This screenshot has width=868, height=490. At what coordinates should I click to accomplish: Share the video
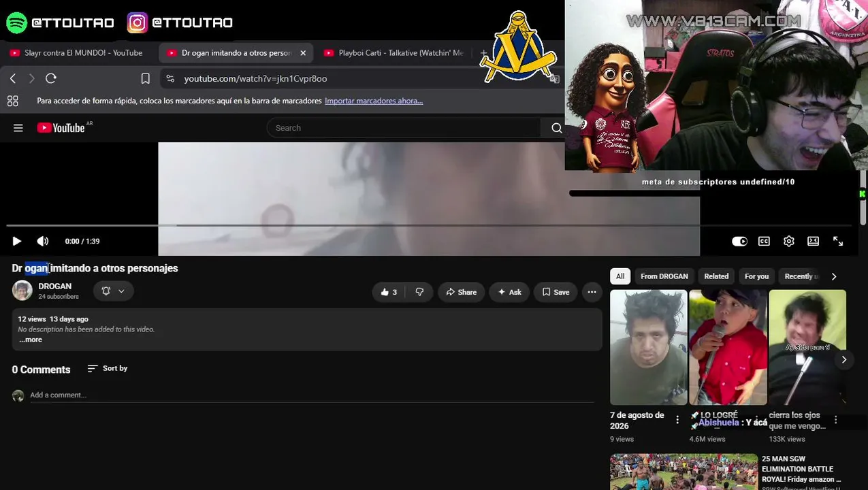(x=461, y=292)
